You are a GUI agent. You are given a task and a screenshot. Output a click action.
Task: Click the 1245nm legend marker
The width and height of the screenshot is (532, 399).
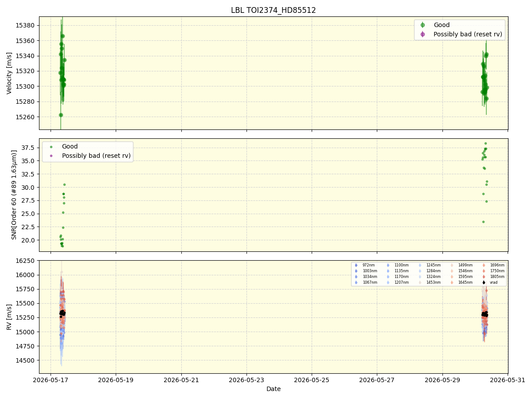pyautogui.click(x=420, y=265)
